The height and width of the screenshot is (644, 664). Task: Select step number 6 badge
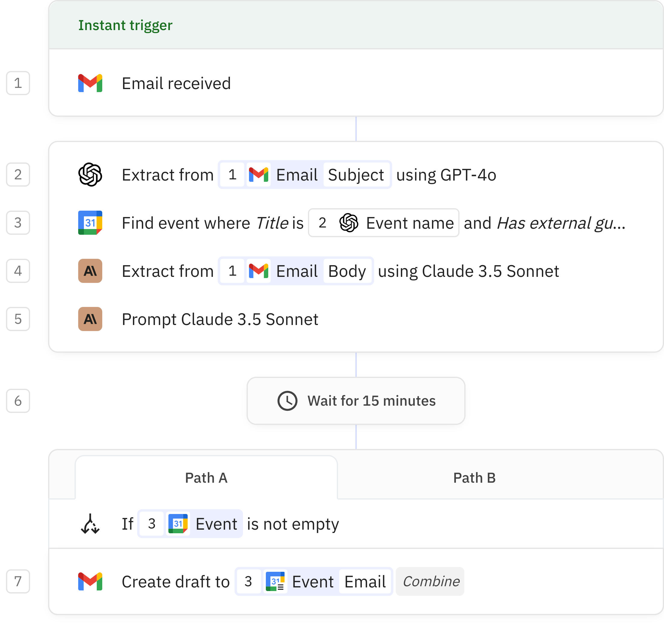click(18, 401)
